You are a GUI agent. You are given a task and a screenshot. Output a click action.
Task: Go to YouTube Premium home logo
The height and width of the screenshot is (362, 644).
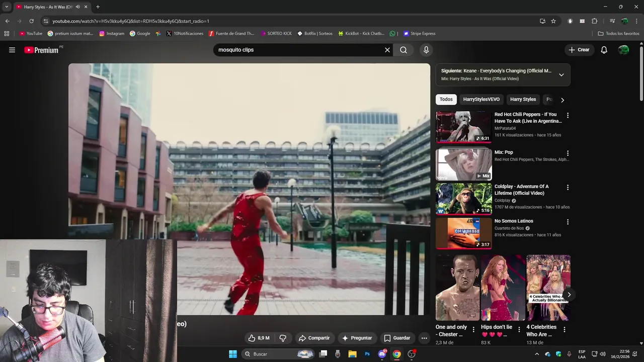[x=41, y=50]
